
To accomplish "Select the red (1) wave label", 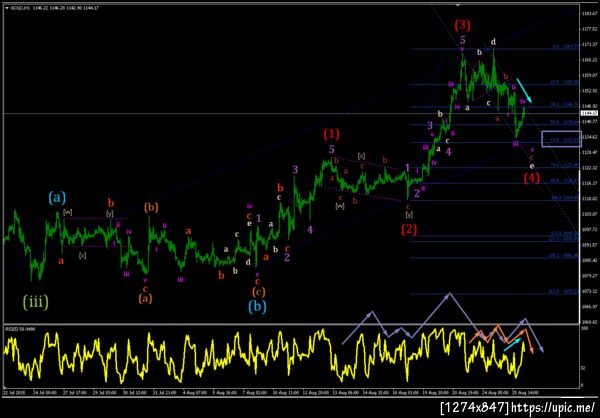I will (x=331, y=134).
